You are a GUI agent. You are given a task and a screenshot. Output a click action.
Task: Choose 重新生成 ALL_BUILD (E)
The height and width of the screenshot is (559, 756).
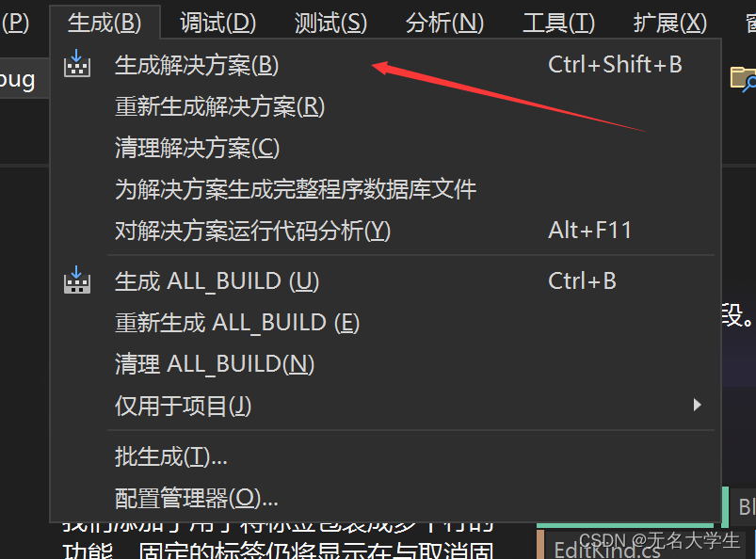(x=385, y=323)
